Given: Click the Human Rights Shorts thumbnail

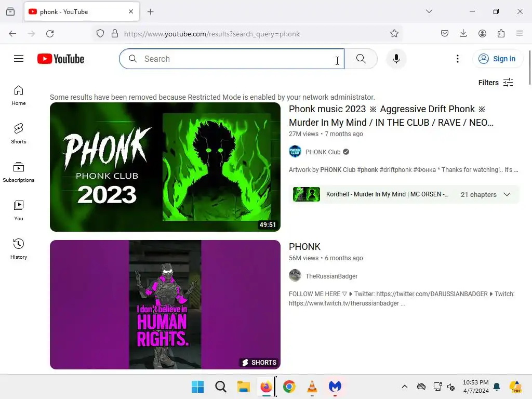Looking at the screenshot, I should 165,304.
